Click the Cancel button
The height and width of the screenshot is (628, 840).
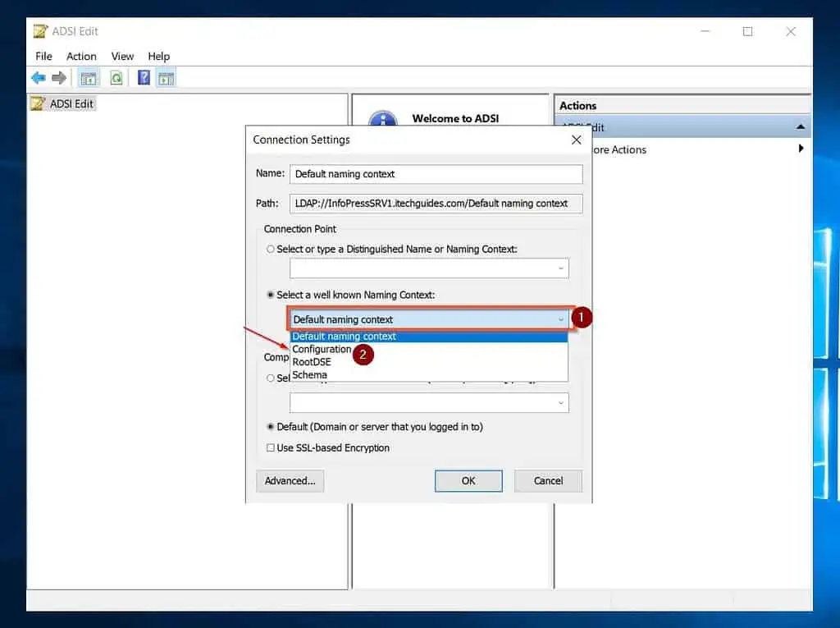[x=548, y=481]
